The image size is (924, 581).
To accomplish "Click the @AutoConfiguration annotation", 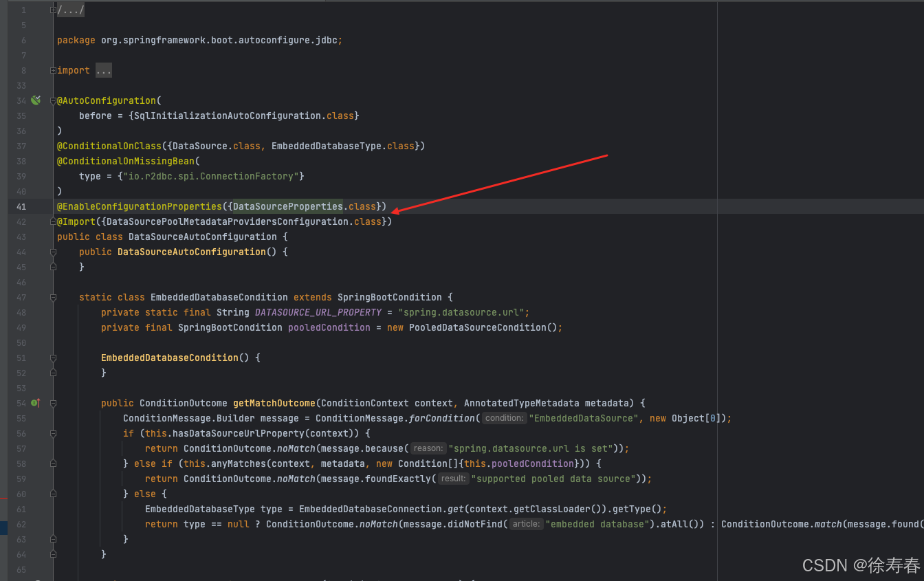I will [x=107, y=100].
